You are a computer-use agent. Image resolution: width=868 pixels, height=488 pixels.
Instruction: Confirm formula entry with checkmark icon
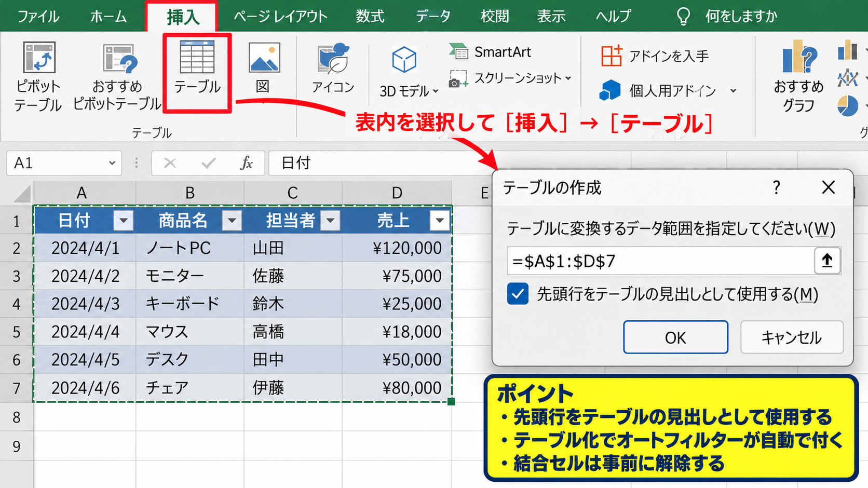coord(208,163)
